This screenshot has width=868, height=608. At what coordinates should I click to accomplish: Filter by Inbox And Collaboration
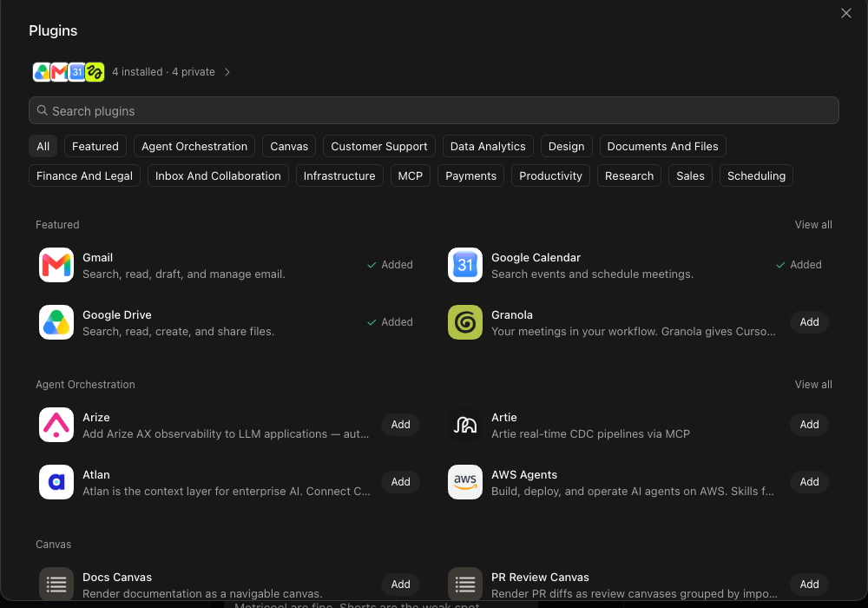(218, 175)
